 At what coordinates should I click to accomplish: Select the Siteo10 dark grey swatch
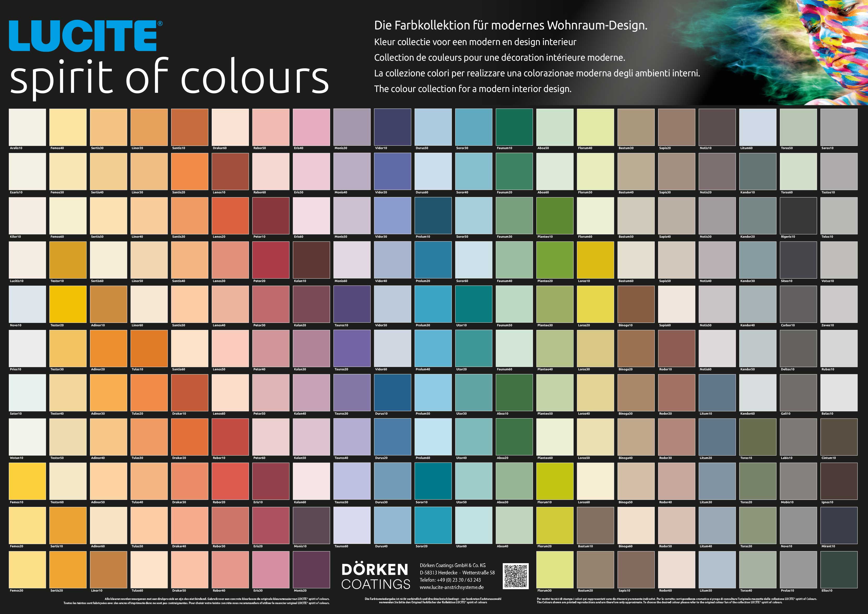click(798, 260)
